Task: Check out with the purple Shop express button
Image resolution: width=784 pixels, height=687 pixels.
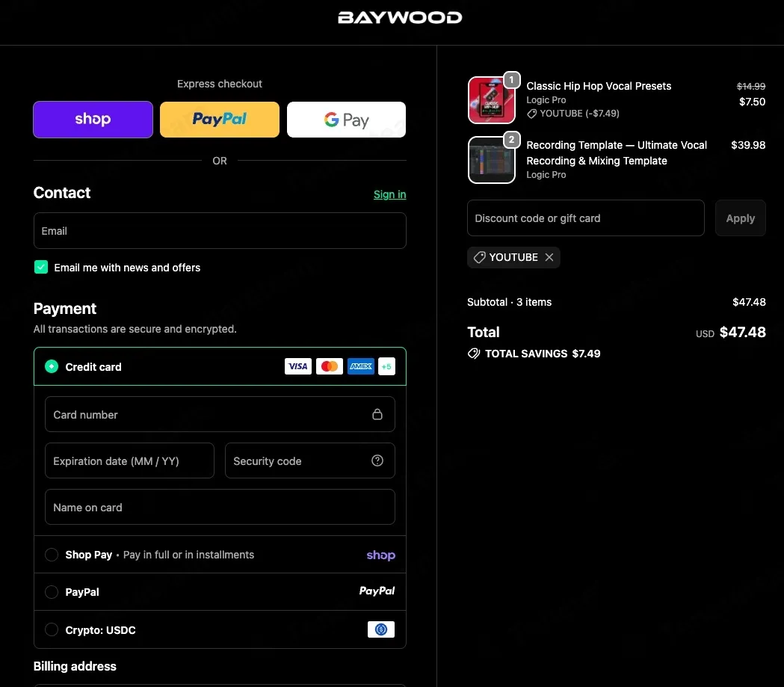Action: (x=93, y=120)
